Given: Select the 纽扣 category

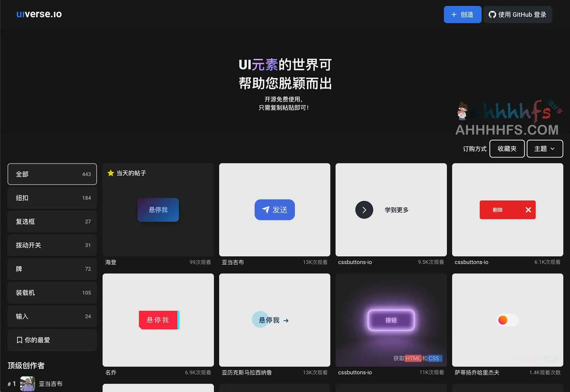Looking at the screenshot, I should 52,198.
